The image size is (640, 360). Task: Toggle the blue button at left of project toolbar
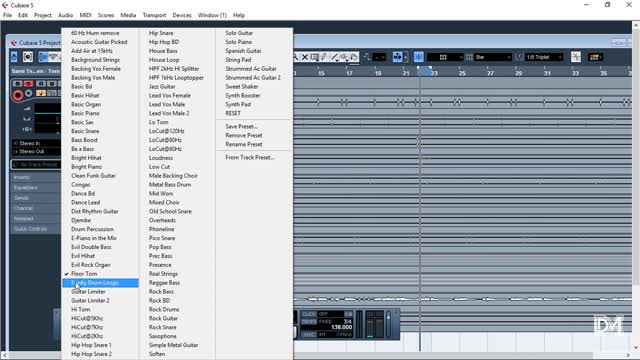(14, 57)
